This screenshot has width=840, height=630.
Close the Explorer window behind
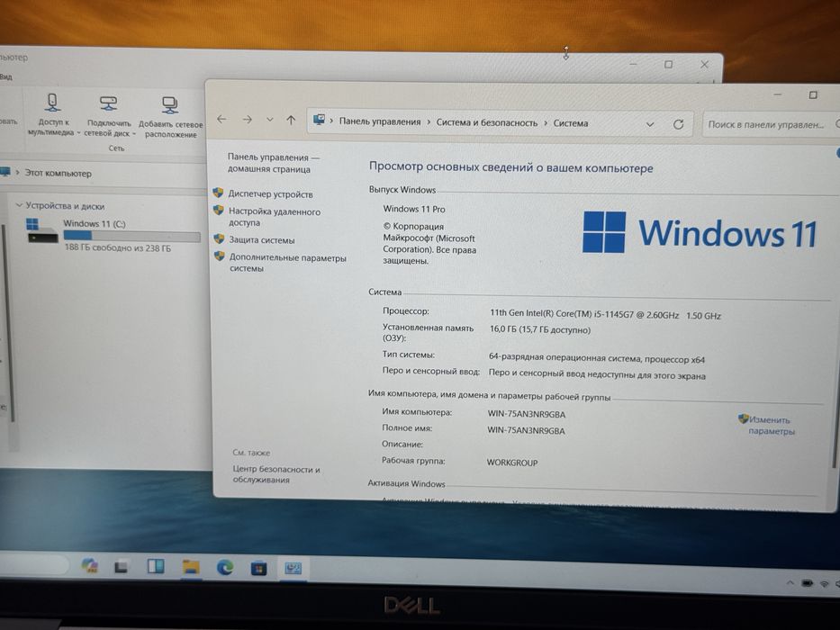[x=704, y=64]
